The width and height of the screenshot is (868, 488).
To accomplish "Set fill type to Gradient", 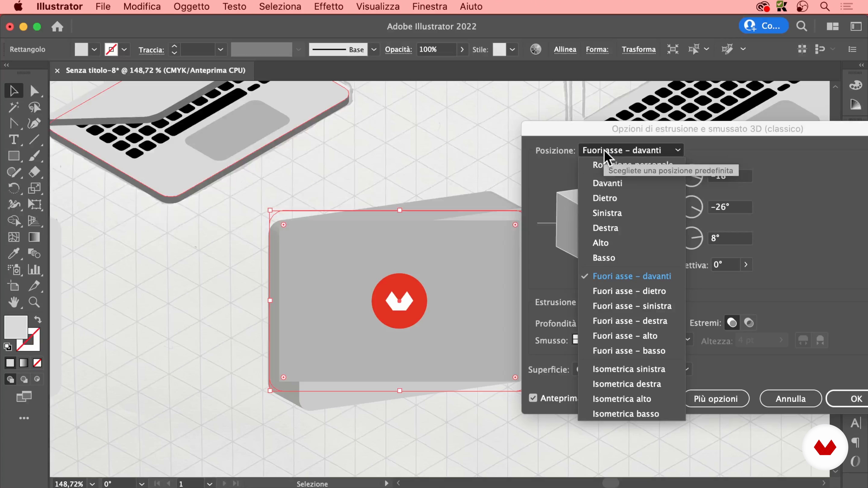I will 24,363.
